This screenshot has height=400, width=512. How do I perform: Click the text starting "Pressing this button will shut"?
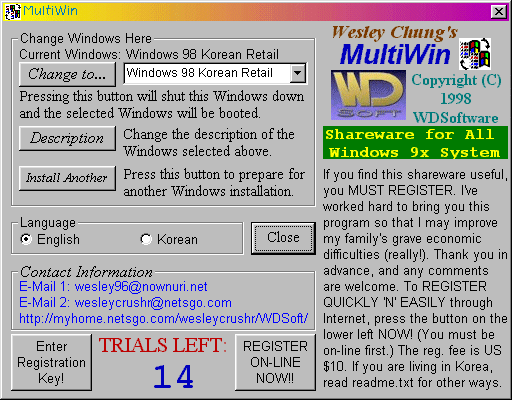[162, 105]
